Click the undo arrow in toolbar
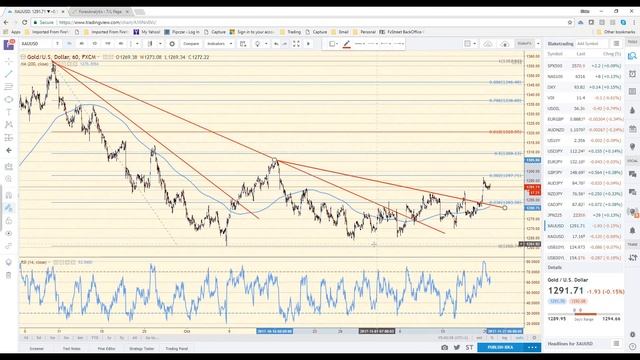This screenshot has width=640, height=360. tap(276, 44)
